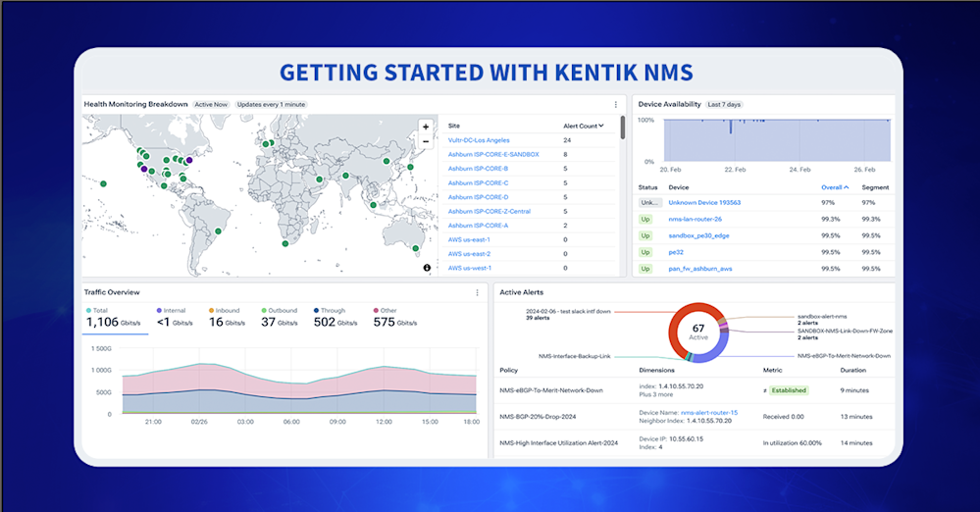Open map info icon at map corner
This screenshot has width=980, height=512.
pos(427,268)
